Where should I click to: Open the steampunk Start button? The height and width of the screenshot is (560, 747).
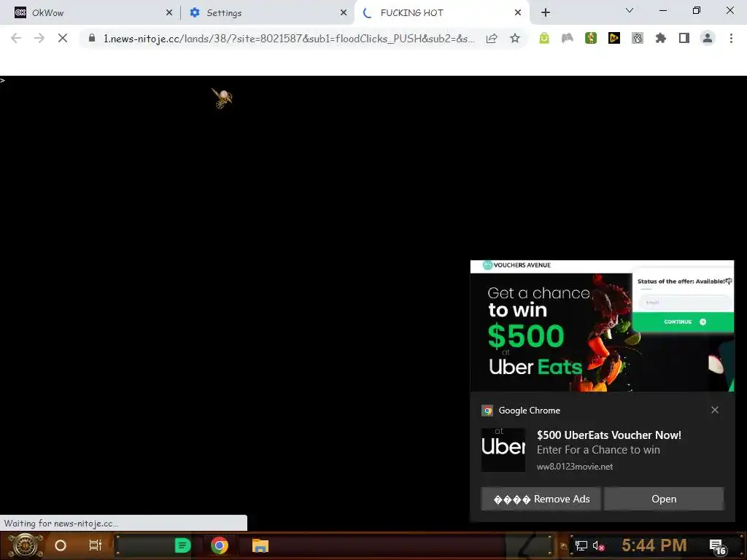click(x=26, y=545)
